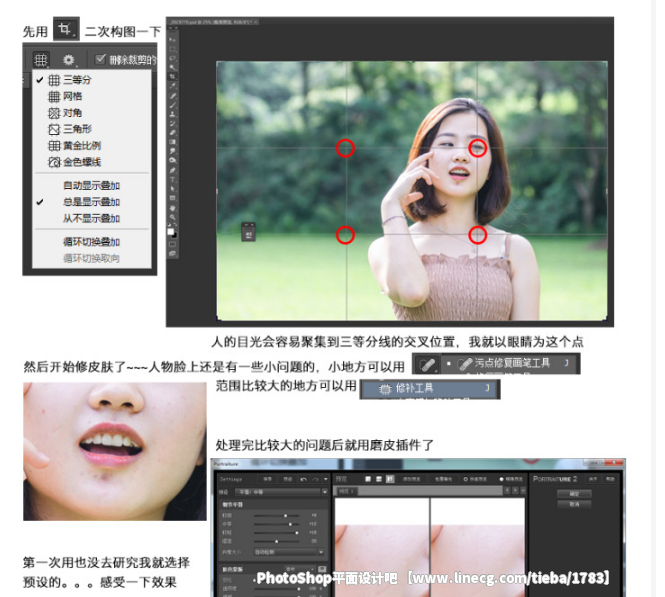Select the Eraser tool

[x=173, y=132]
